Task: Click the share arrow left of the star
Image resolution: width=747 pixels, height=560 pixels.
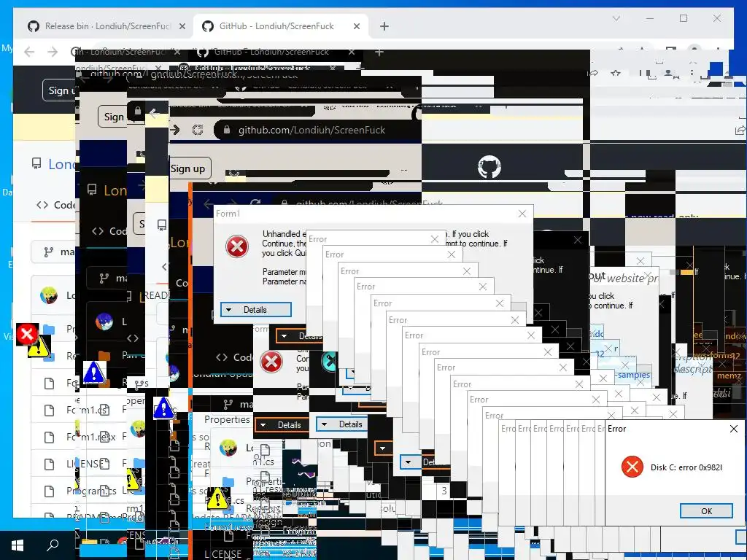Action: (594, 74)
